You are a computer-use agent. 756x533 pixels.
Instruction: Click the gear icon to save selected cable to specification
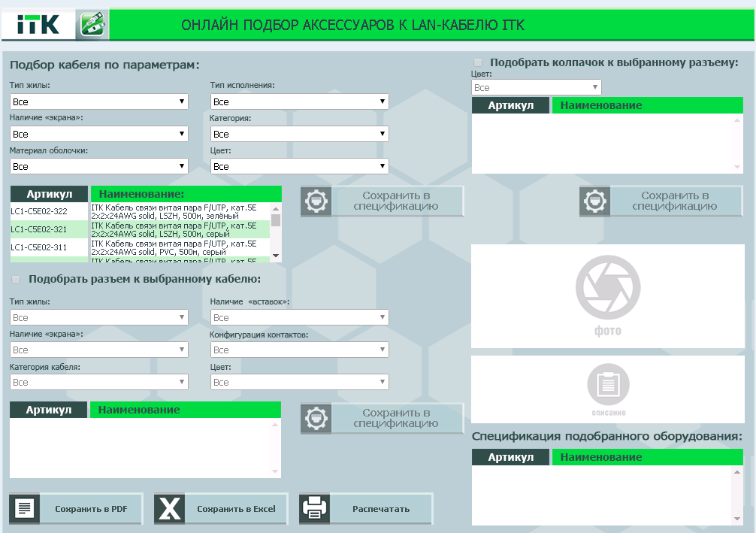click(316, 201)
